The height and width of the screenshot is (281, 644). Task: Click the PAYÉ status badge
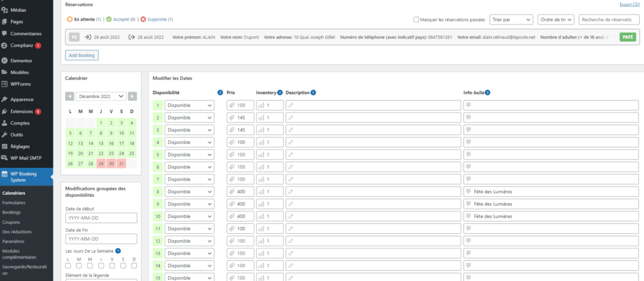628,37
